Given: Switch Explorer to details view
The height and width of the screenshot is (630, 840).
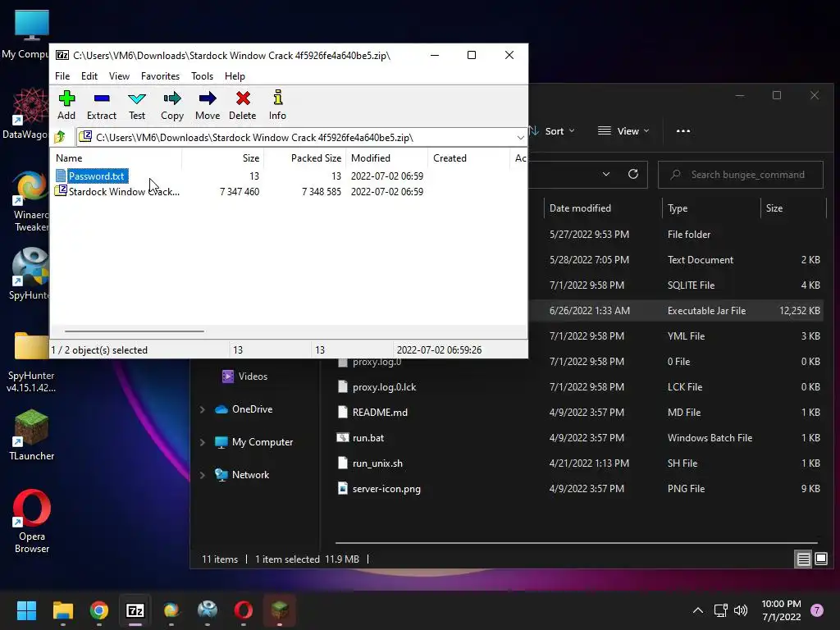Looking at the screenshot, I should [x=804, y=559].
